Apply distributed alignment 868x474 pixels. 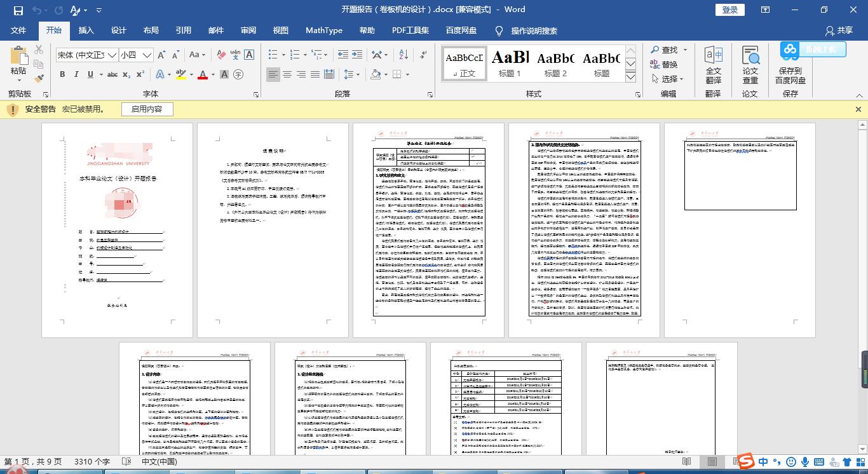click(329, 74)
